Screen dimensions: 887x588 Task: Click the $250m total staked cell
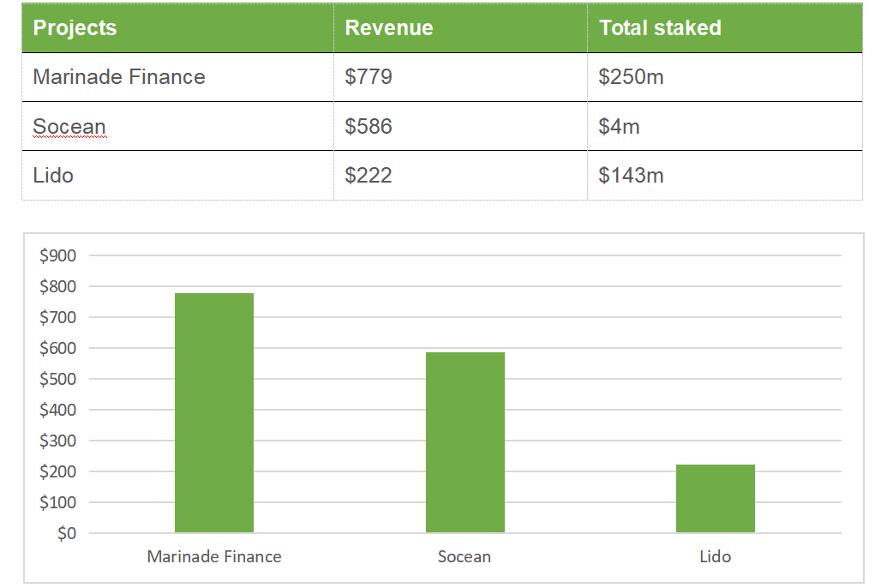pyautogui.click(x=725, y=77)
